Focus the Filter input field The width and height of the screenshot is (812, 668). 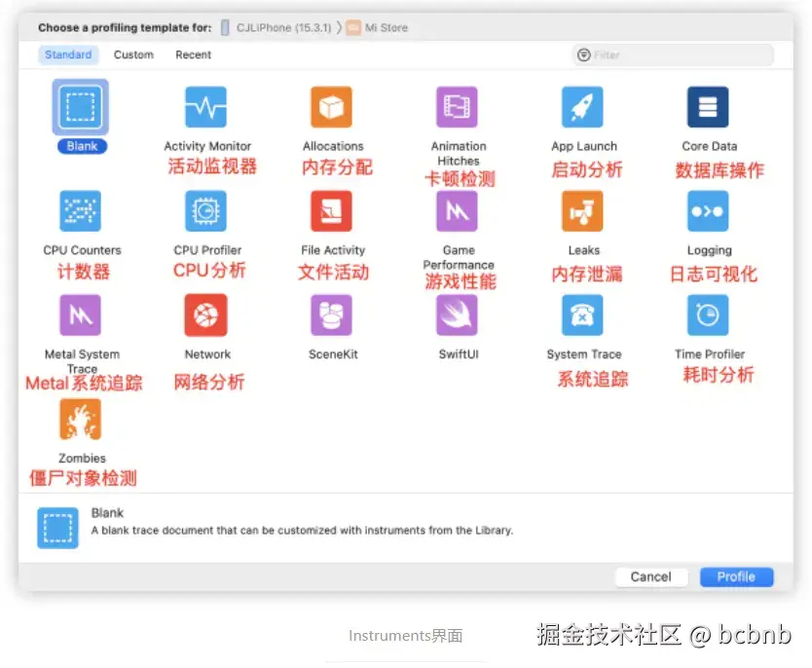pyautogui.click(x=673, y=55)
